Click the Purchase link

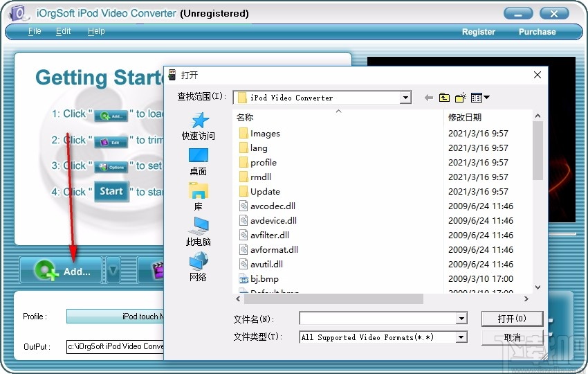[537, 32]
